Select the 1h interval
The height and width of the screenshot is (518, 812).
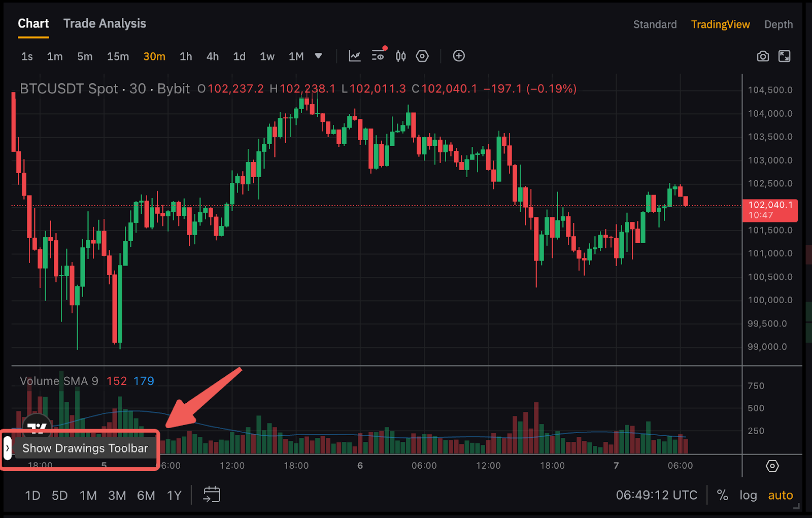coord(186,56)
